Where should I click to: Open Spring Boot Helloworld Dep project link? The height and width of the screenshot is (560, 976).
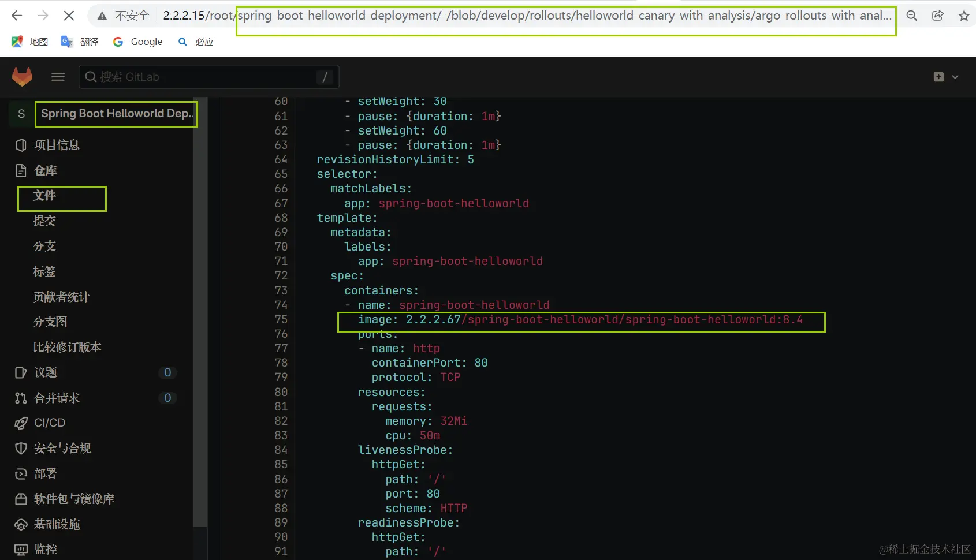coord(116,114)
